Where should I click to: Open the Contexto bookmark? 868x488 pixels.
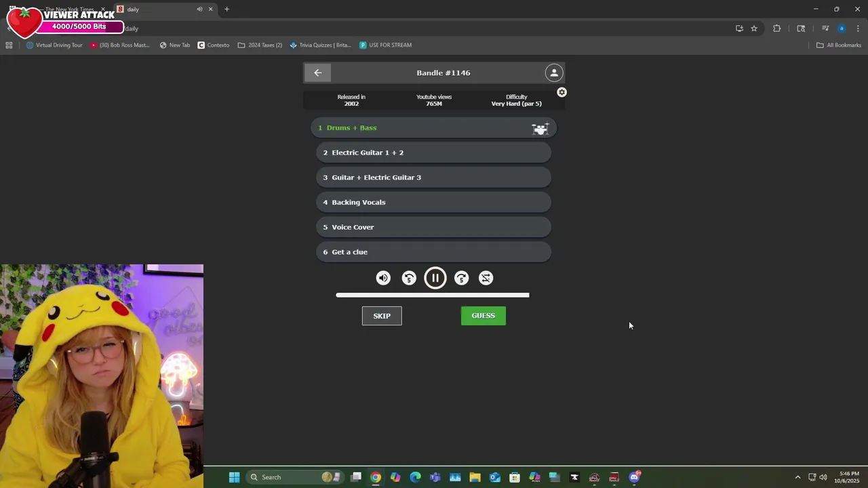click(x=214, y=45)
